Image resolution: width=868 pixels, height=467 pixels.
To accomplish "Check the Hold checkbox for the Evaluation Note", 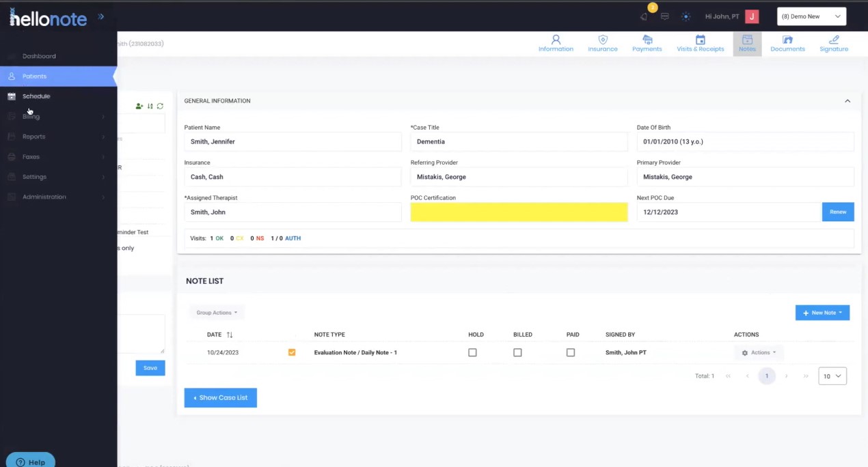I will (472, 352).
